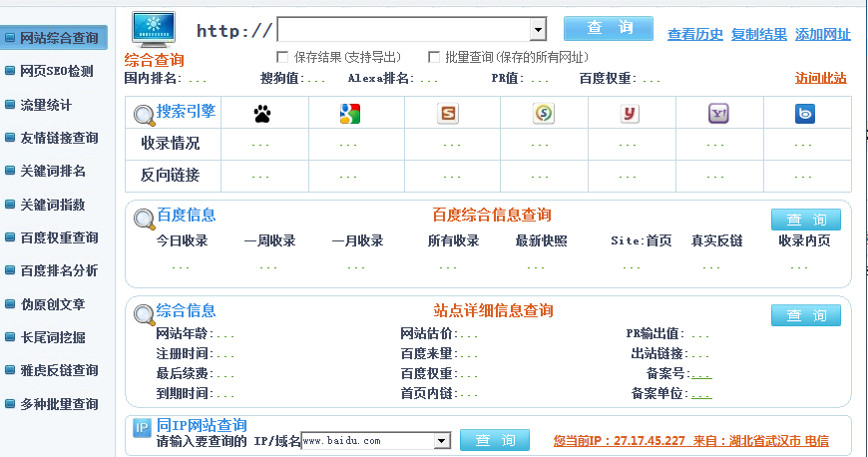Toggle the 批量查询 checkbox
Image resolution: width=868 pixels, height=457 pixels.
pos(434,57)
